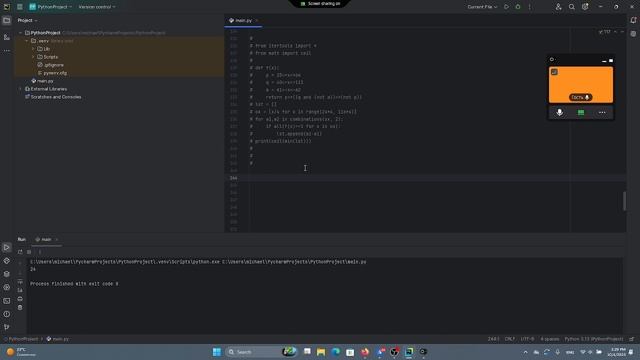The image size is (640, 360).
Task: Open more options in the call widget
Action: click(x=602, y=112)
